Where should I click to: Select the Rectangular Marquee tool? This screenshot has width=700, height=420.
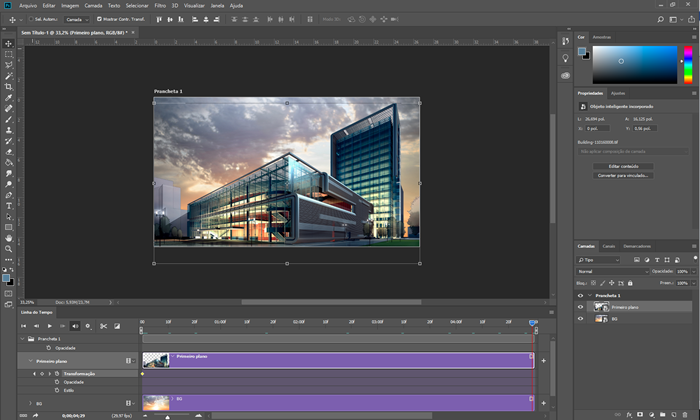(x=8, y=54)
